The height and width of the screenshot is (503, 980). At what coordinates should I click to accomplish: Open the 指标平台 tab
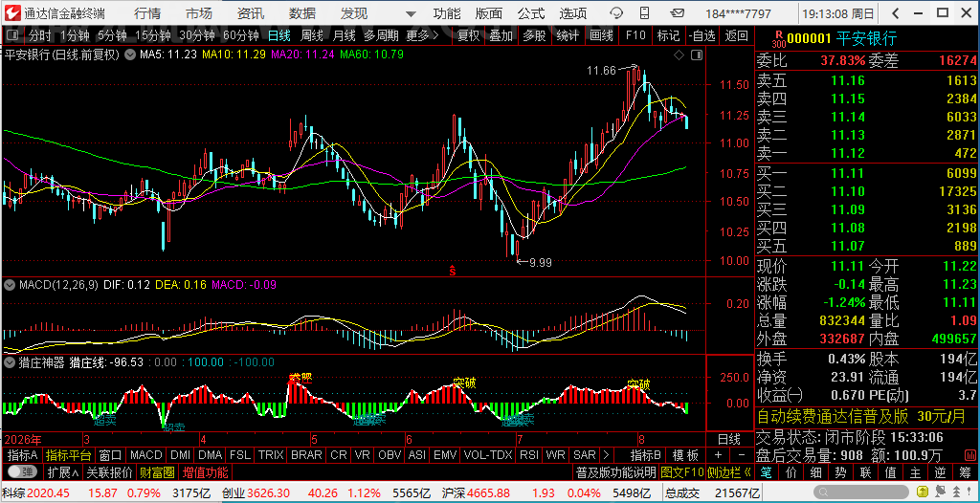(x=69, y=455)
